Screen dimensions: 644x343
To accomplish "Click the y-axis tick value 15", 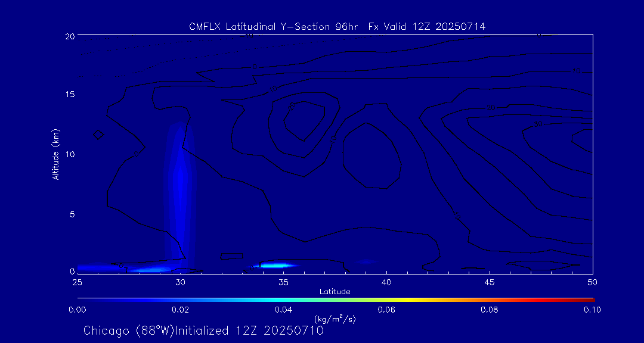I will pos(70,94).
